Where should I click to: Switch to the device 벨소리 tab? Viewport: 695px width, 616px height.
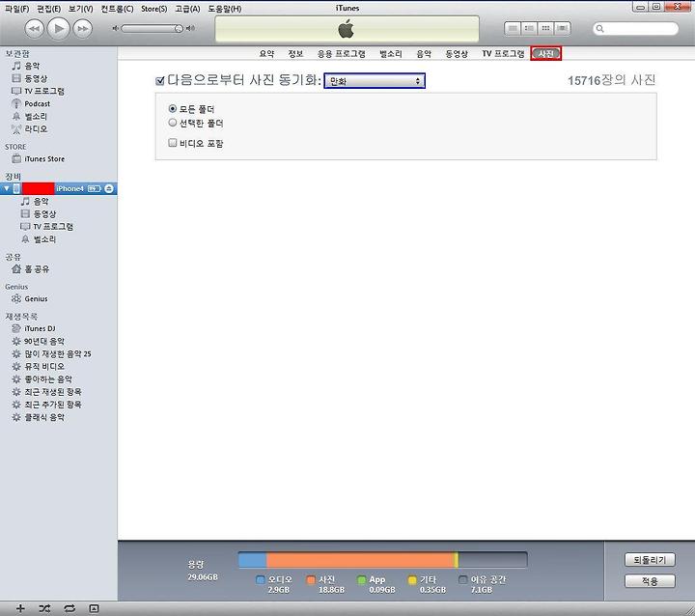(391, 54)
